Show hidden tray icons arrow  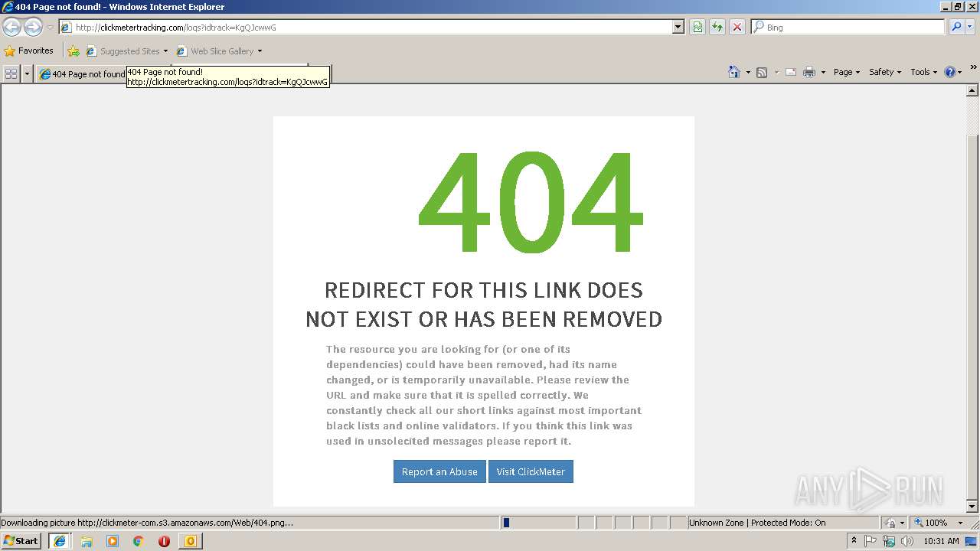[x=854, y=540]
